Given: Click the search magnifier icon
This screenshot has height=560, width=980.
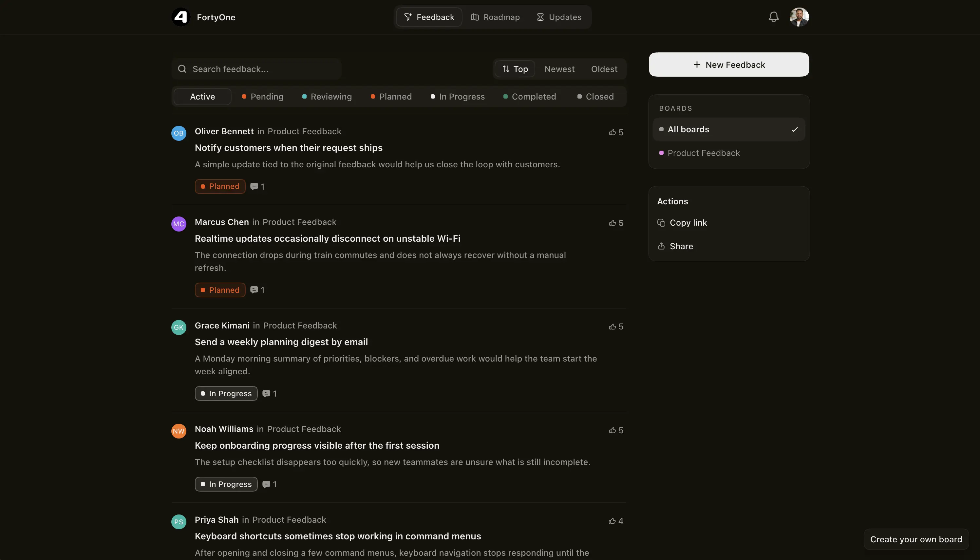Looking at the screenshot, I should point(182,69).
